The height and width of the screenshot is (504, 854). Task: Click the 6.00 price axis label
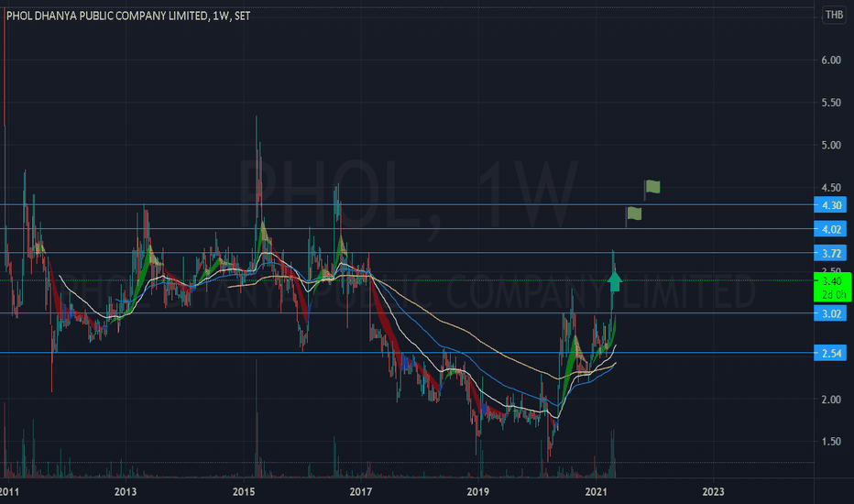click(830, 60)
